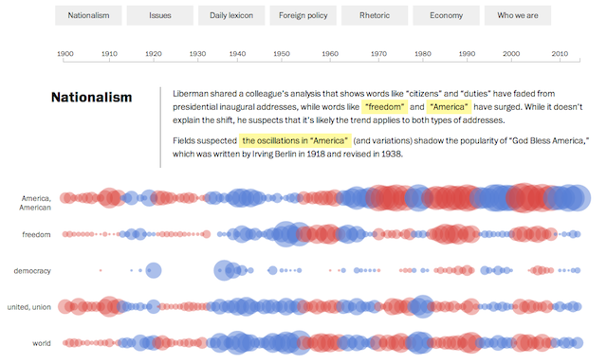
Task: Open the Rhetoric category button
Action: point(375,15)
